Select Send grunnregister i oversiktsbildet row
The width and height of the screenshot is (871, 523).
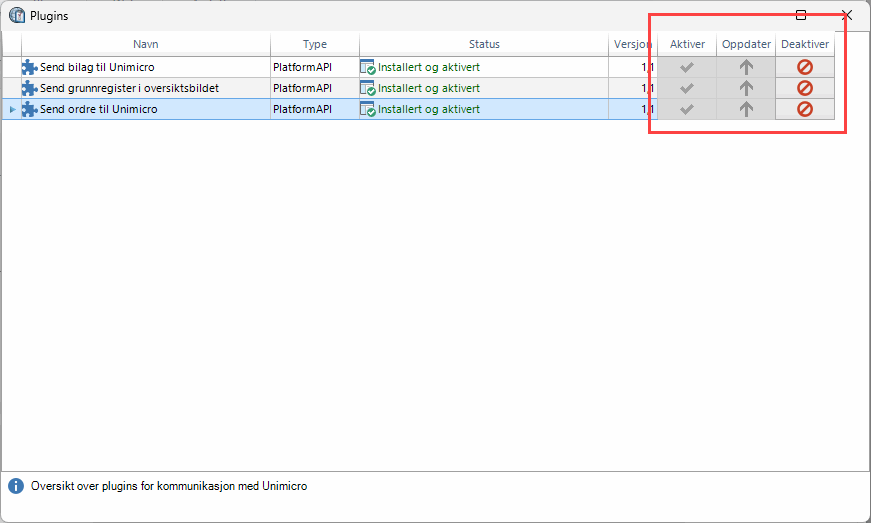point(129,88)
